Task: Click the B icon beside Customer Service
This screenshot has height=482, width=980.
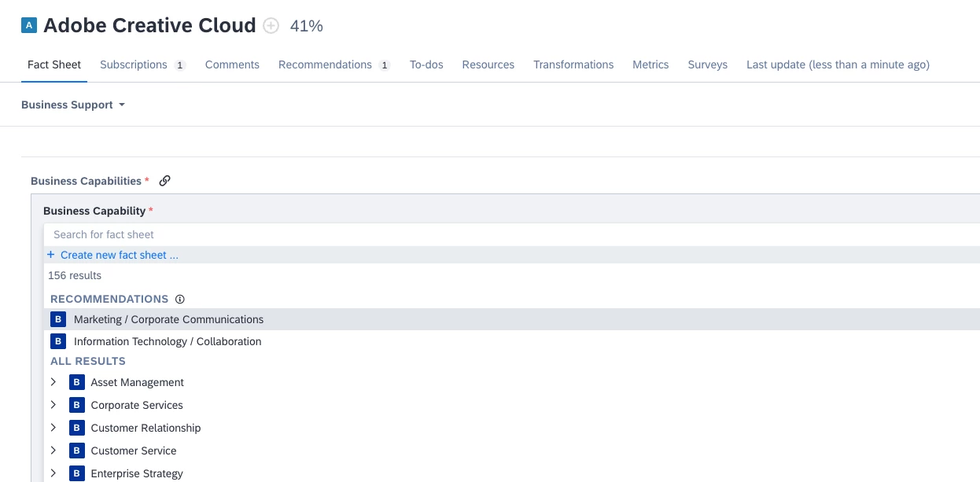Action: pyautogui.click(x=76, y=451)
